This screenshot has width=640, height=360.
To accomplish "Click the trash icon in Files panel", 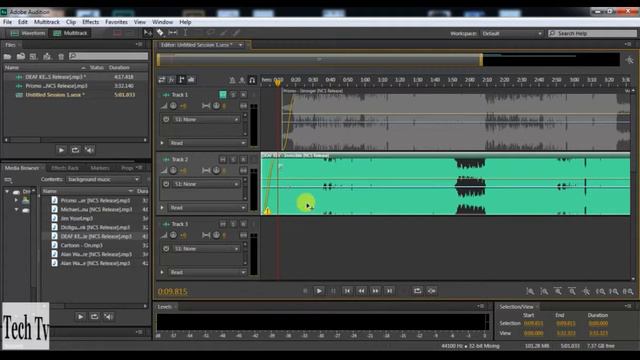I will point(61,56).
